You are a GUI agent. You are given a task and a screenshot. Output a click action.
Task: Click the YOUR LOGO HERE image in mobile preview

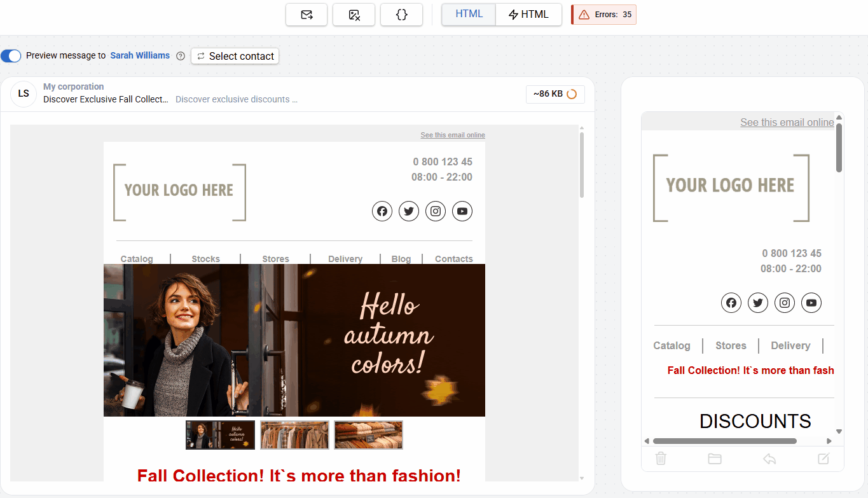pos(731,188)
